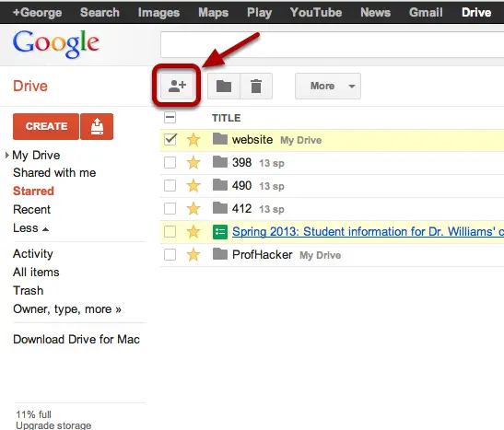Go to News in the top bar

coord(375,13)
